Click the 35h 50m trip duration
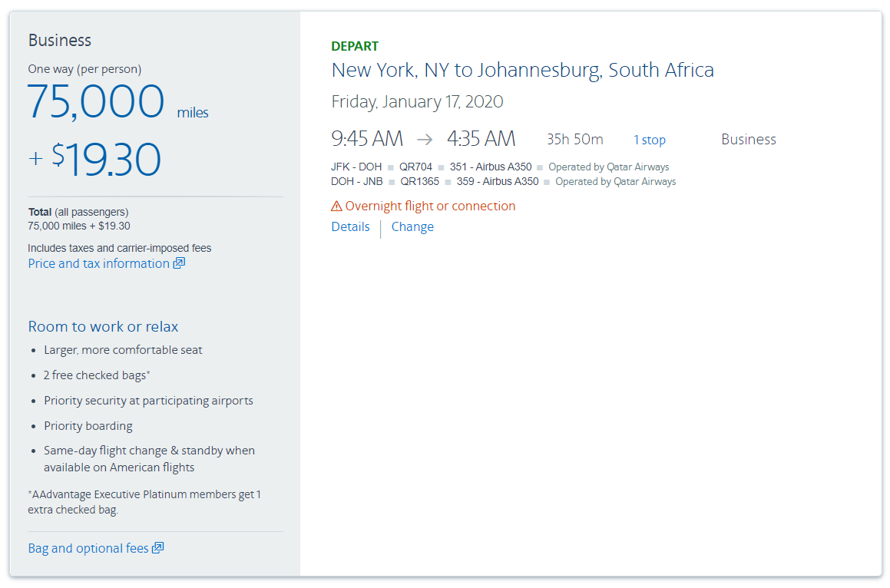This screenshot has width=890, height=588. tap(574, 140)
